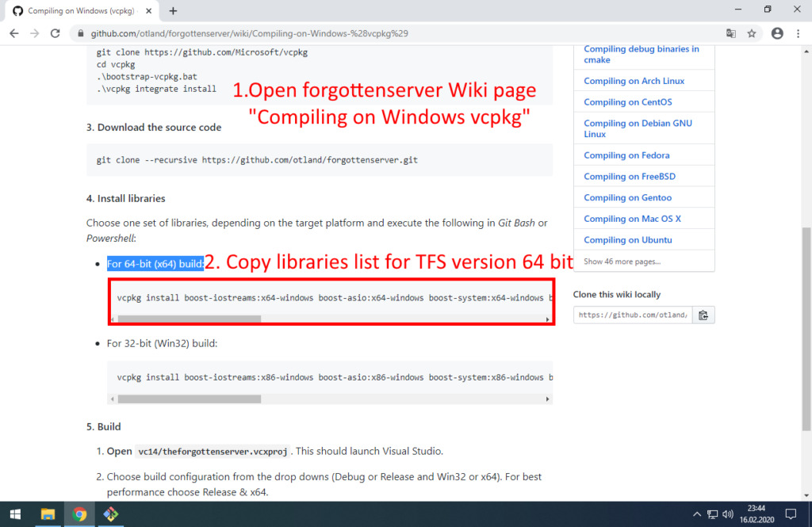This screenshot has width=812, height=527.
Task: Open the Chrome three-dot menu
Action: [x=798, y=33]
